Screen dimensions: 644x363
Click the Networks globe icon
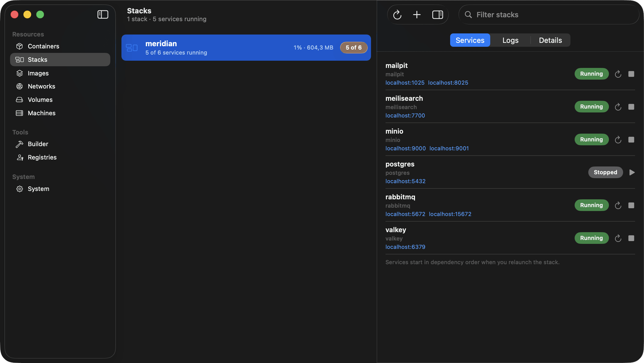(x=19, y=86)
